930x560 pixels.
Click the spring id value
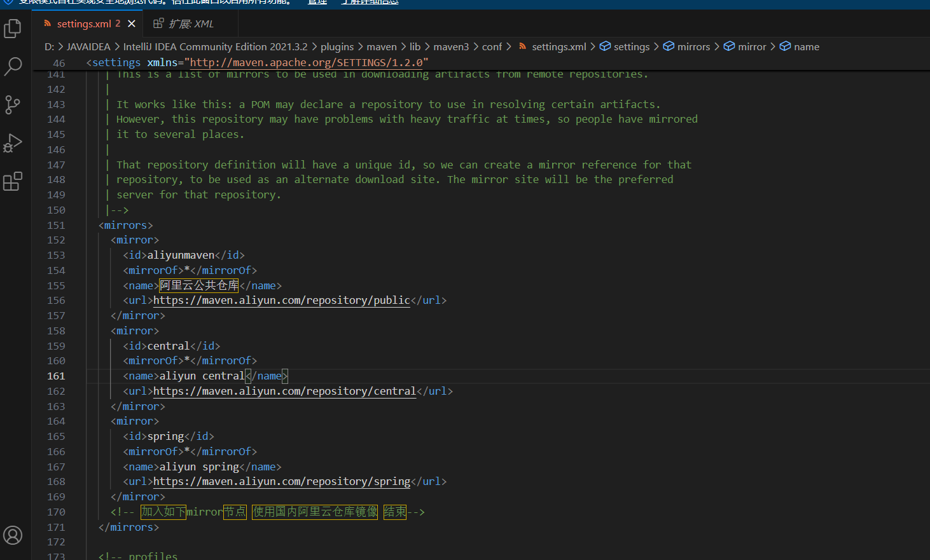(165, 436)
